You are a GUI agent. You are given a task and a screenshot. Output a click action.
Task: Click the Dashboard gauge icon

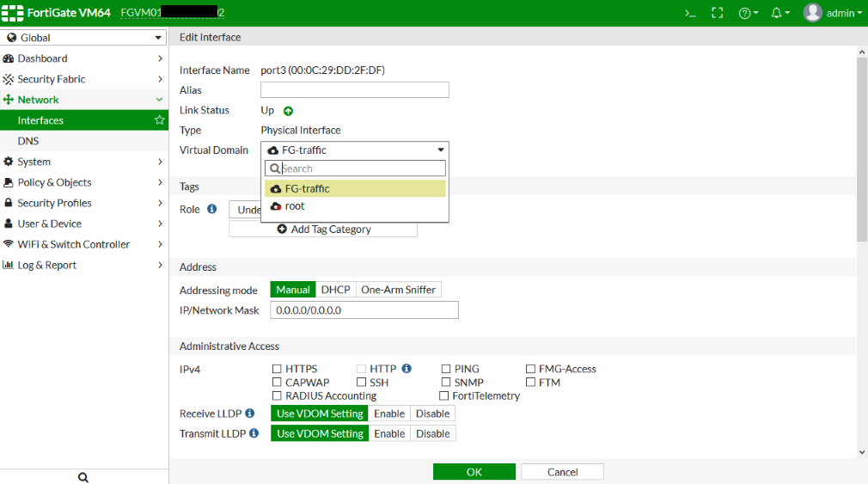[9, 58]
